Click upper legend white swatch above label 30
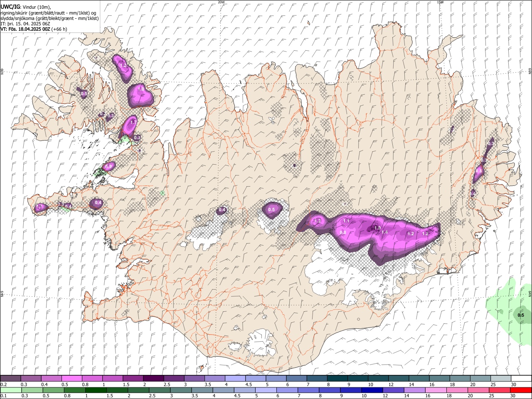Screen dimensions: 532x399 pyautogui.click(x=521, y=379)
